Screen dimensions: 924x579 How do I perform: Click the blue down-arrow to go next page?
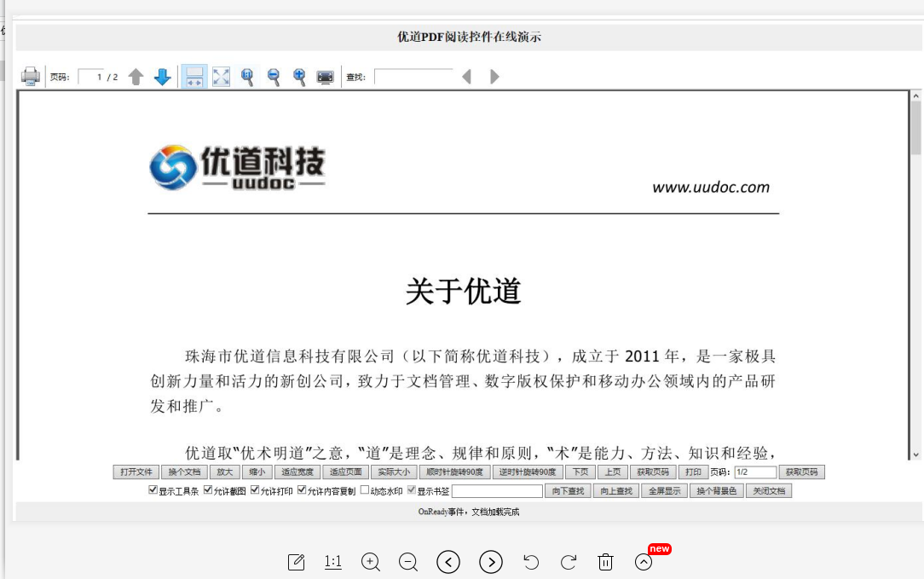[163, 77]
